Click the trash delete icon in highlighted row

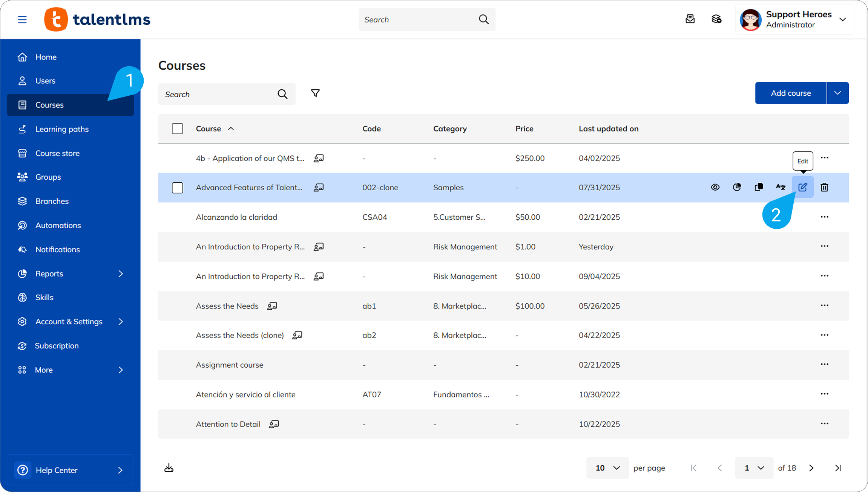(824, 187)
